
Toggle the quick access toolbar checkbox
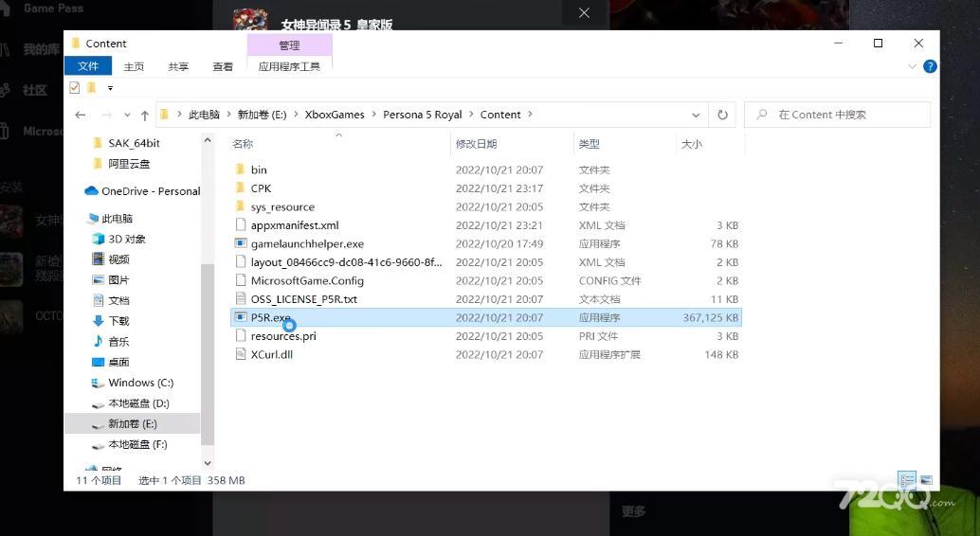point(74,87)
